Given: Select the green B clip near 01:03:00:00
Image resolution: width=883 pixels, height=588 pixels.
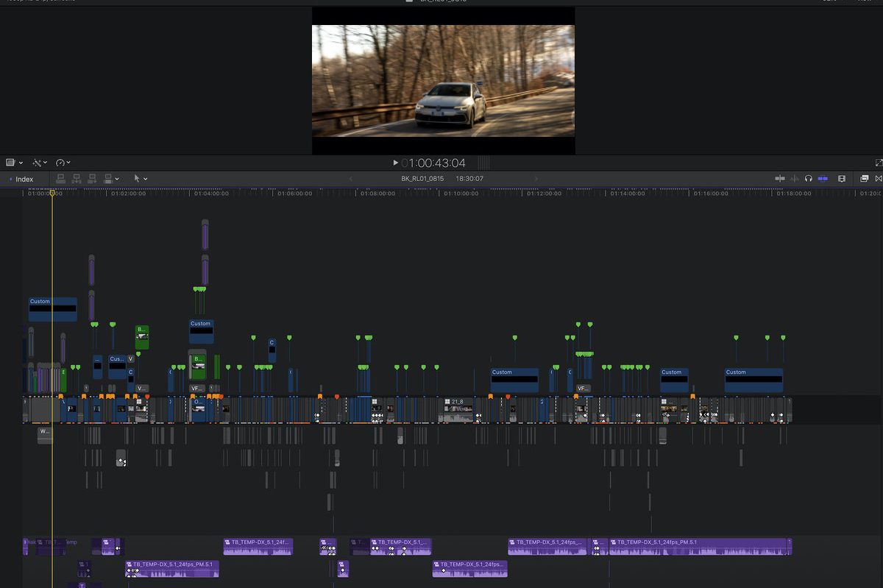Looking at the screenshot, I should click(x=142, y=337).
